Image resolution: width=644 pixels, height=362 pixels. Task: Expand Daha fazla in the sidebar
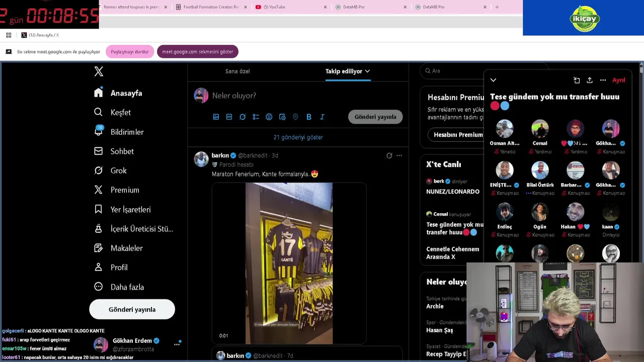click(x=119, y=287)
